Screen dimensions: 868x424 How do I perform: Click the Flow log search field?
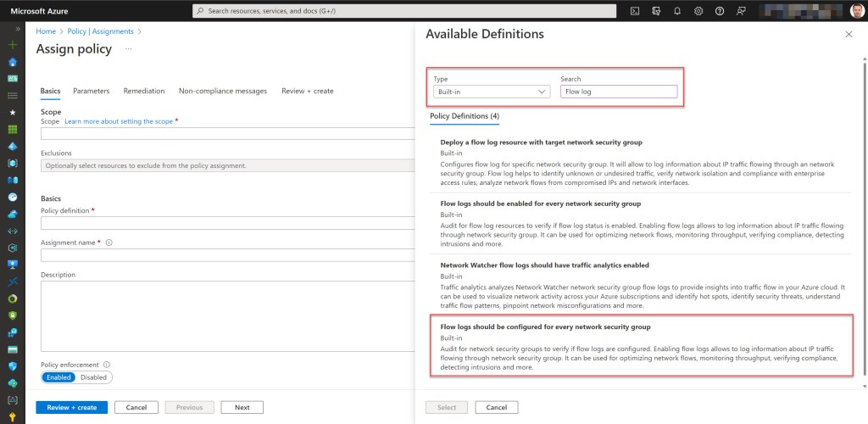618,92
